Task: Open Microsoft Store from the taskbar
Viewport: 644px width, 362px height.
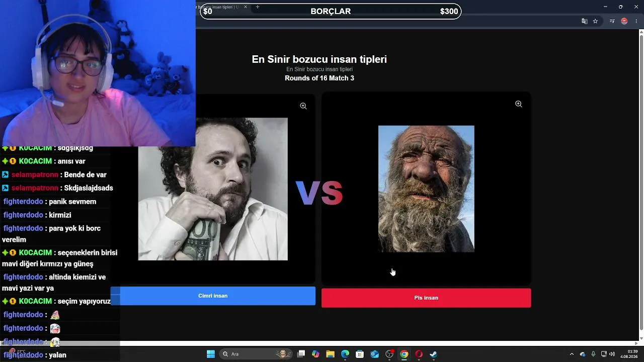Action: [x=360, y=354]
